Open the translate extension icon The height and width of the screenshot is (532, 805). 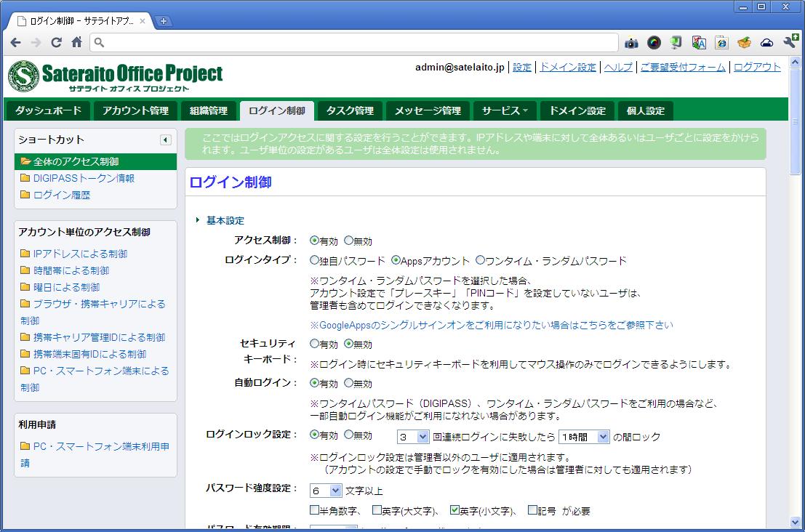pos(699,43)
